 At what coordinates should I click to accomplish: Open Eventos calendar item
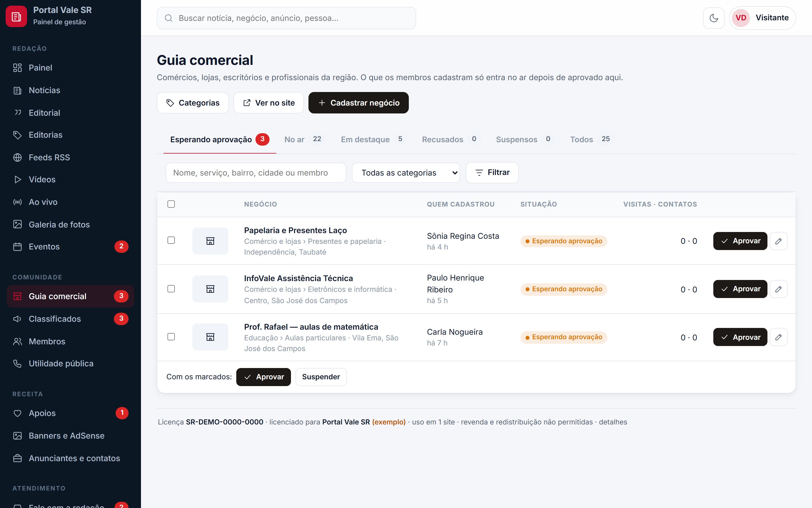[x=70, y=247]
